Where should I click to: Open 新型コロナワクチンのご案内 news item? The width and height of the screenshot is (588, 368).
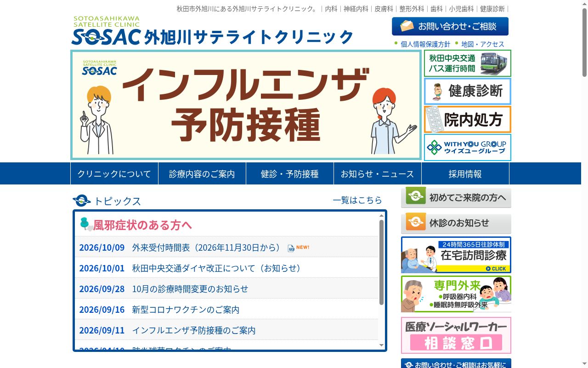(186, 310)
